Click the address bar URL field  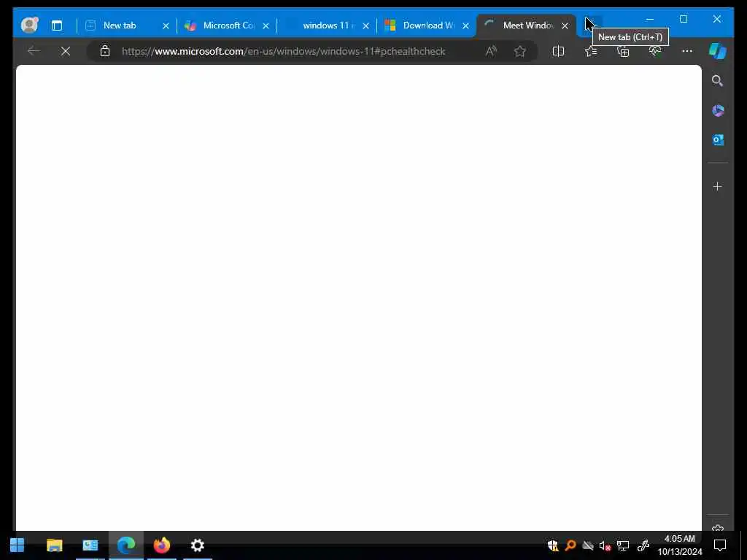284,51
